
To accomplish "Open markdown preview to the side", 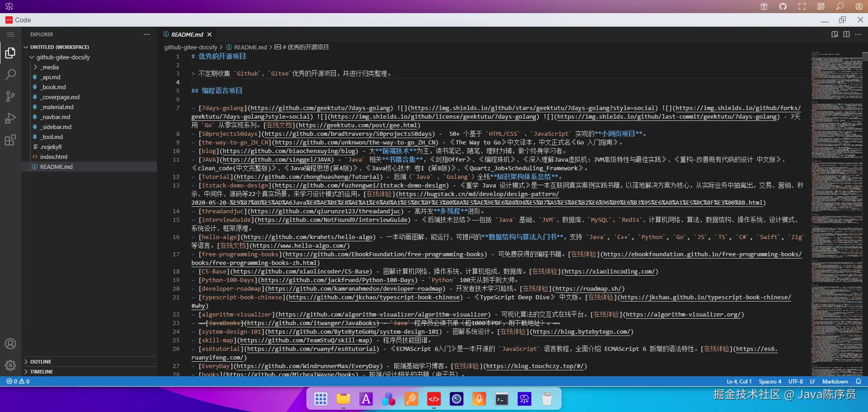I will 835,34.
